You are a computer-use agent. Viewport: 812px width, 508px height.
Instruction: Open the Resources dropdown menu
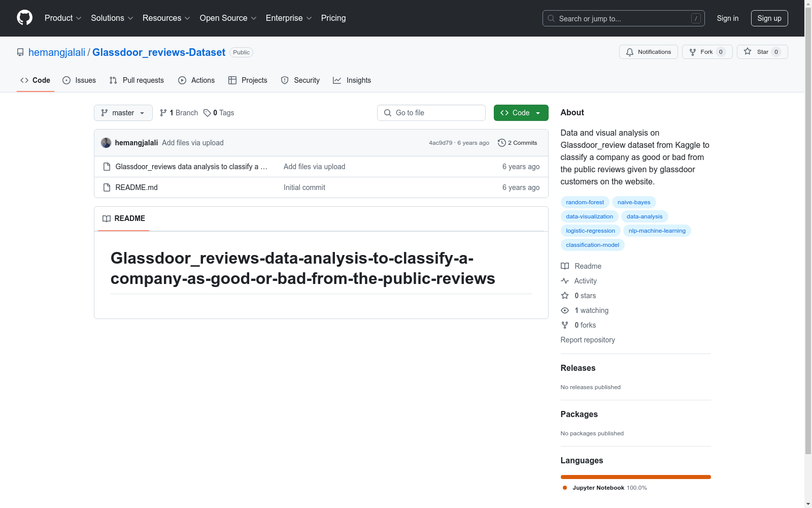(166, 18)
